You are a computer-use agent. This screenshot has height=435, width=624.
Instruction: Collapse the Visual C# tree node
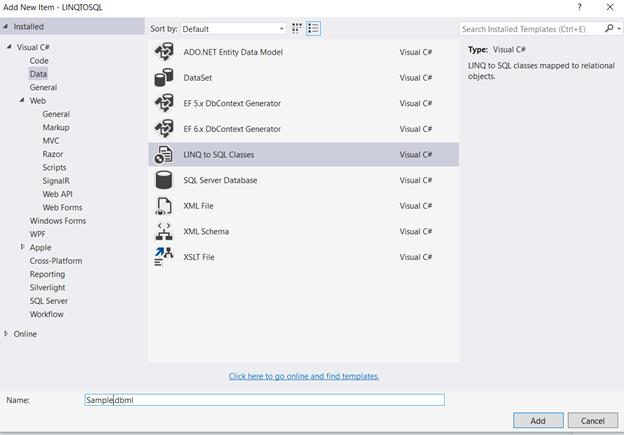coord(9,47)
